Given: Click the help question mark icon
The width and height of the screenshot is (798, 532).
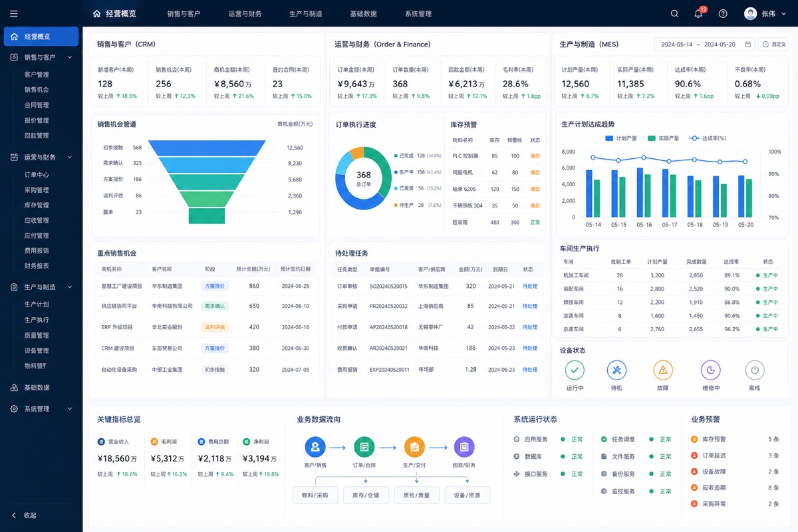Looking at the screenshot, I should point(723,13).
